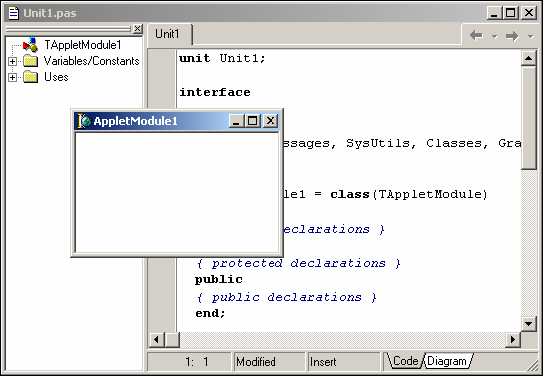
Task: Click the code explorer panel drag handle
Action: pyautogui.click(x=69, y=29)
